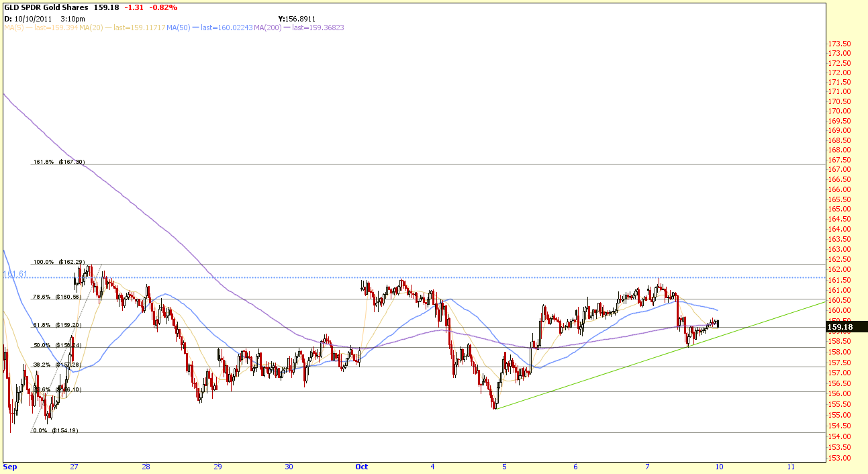Click the 153.00 price axis label
The width and height of the screenshot is (868, 474).
pyautogui.click(x=840, y=459)
